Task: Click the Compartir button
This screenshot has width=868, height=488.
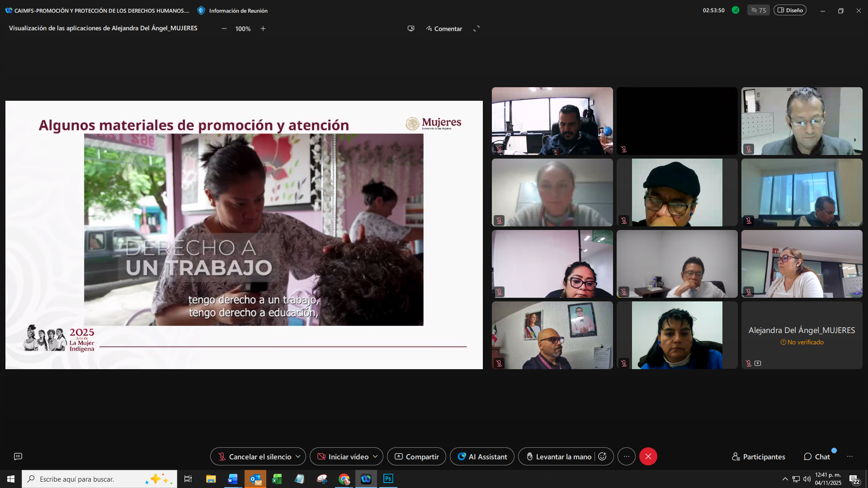Action: pyautogui.click(x=416, y=457)
